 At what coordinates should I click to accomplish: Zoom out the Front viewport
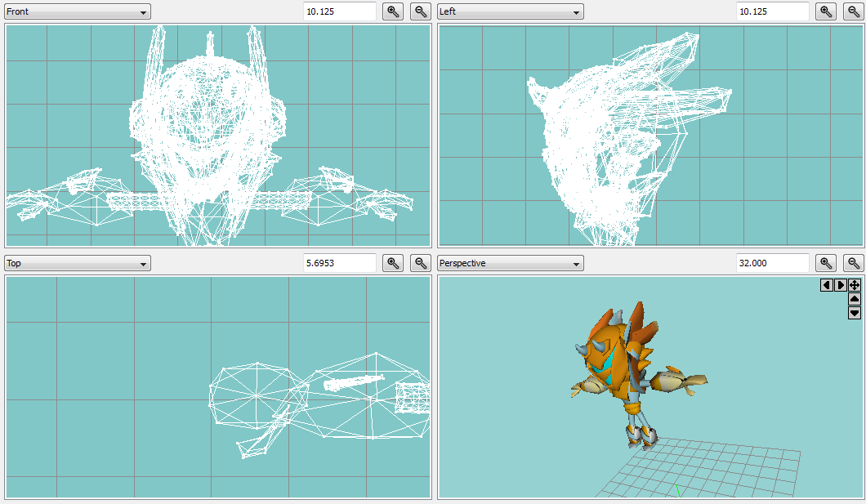(420, 11)
